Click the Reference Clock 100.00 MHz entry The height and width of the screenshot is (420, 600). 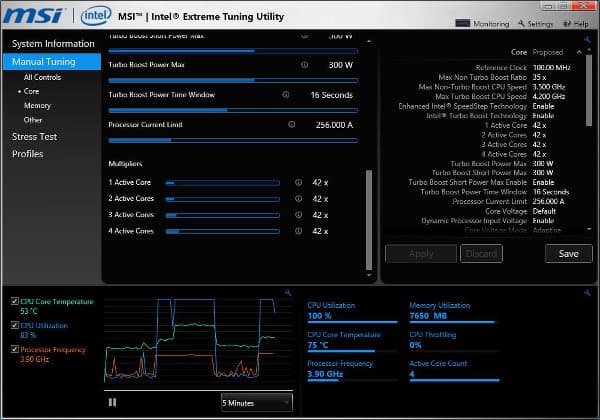(x=523, y=67)
